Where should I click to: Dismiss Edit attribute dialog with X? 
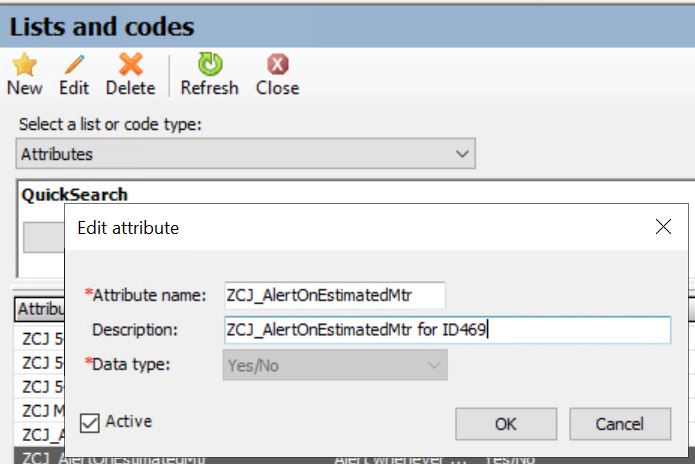[663, 226]
